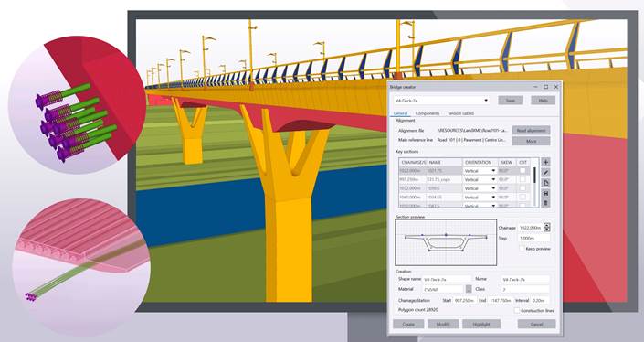Viewport: 644px width, 342px height.
Task: Click the Name column header in Key sections
Action: 444,162
